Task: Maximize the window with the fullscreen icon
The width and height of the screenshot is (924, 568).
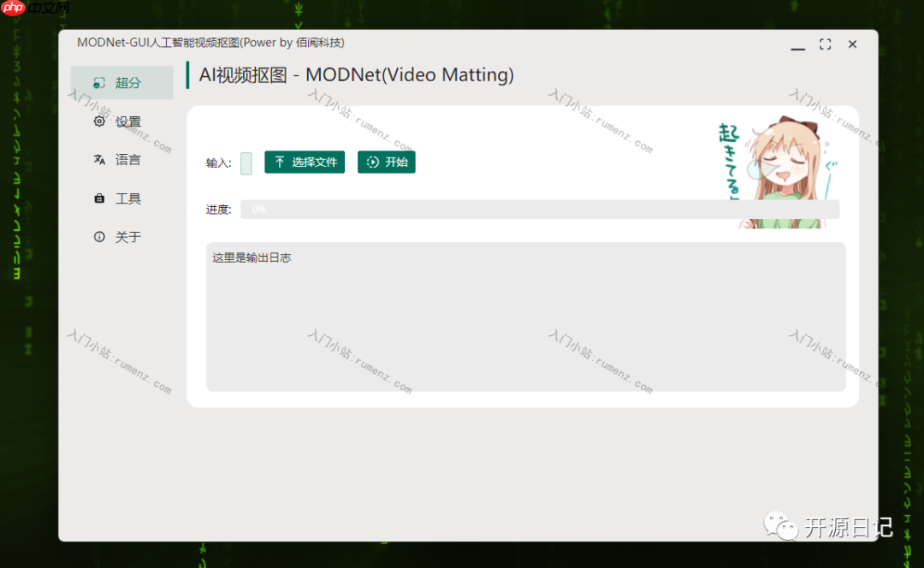Action: (x=825, y=44)
